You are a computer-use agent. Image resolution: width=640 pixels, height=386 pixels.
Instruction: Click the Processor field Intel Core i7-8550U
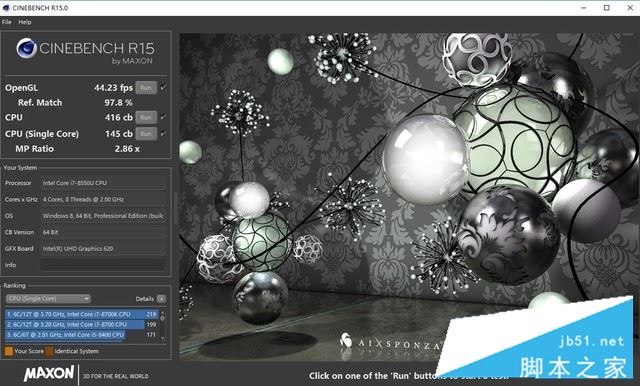pyautogui.click(x=103, y=183)
